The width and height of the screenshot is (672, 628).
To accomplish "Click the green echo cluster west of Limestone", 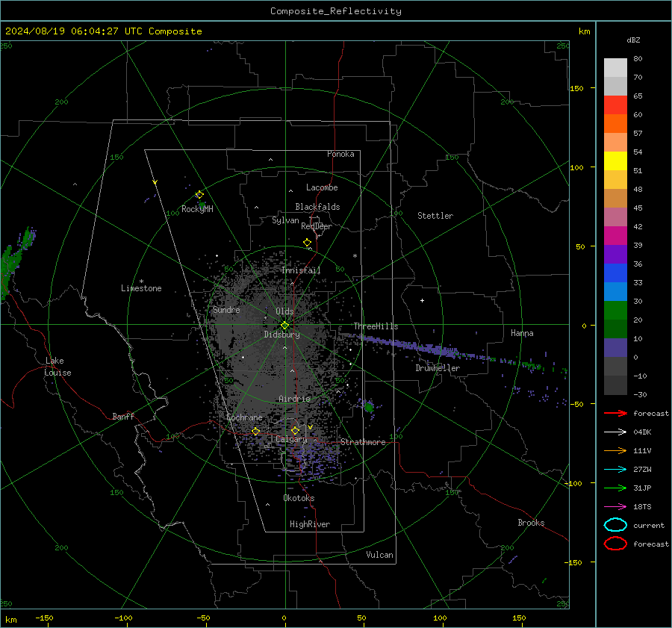I will coord(15,261).
